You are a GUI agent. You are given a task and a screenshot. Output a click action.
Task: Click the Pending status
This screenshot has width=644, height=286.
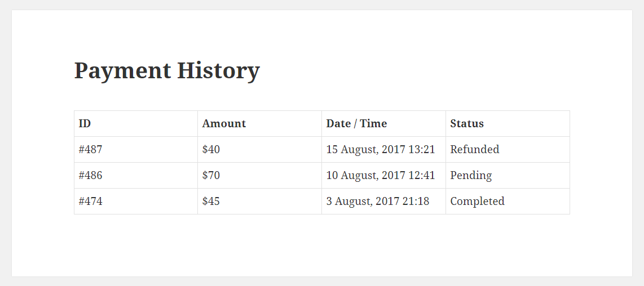coord(471,176)
